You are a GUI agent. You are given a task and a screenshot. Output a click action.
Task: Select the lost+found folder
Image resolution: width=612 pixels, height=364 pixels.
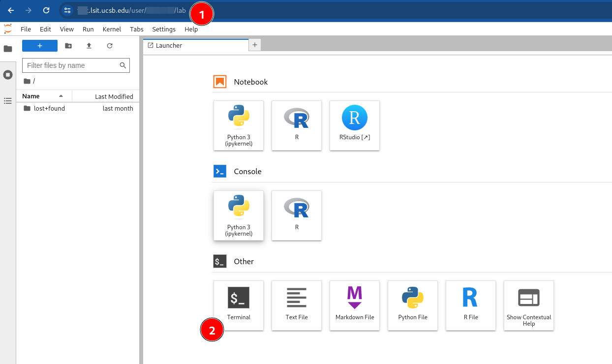point(78,108)
